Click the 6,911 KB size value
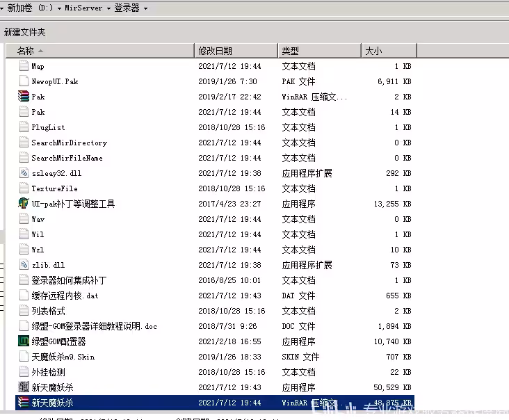Image resolution: width=509 pixels, height=420 pixels. coord(394,81)
